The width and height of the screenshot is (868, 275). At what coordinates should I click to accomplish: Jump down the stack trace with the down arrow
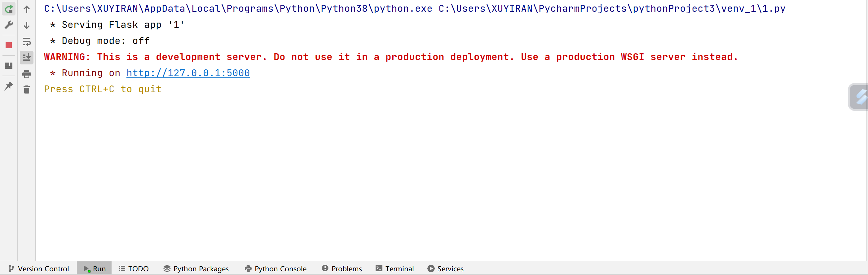[27, 25]
